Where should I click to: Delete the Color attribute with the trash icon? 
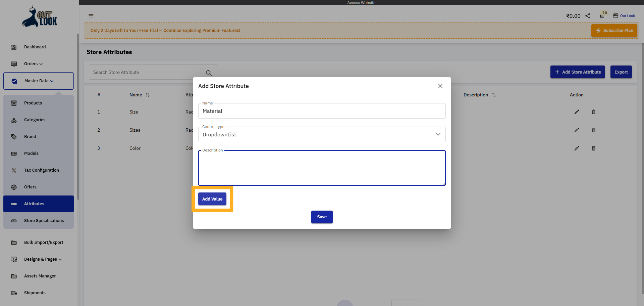593,148
